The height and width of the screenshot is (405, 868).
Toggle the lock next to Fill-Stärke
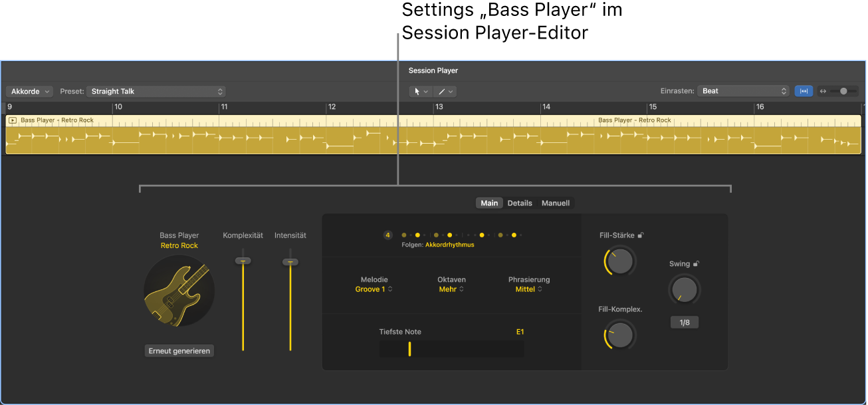[641, 235]
